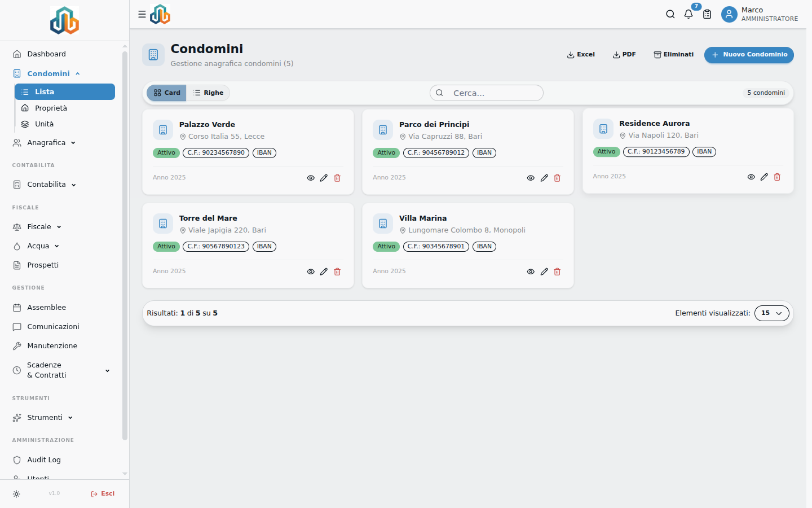The height and width of the screenshot is (508, 812).
Task: Expand the Anagrafica sidebar menu
Action: 73,143
